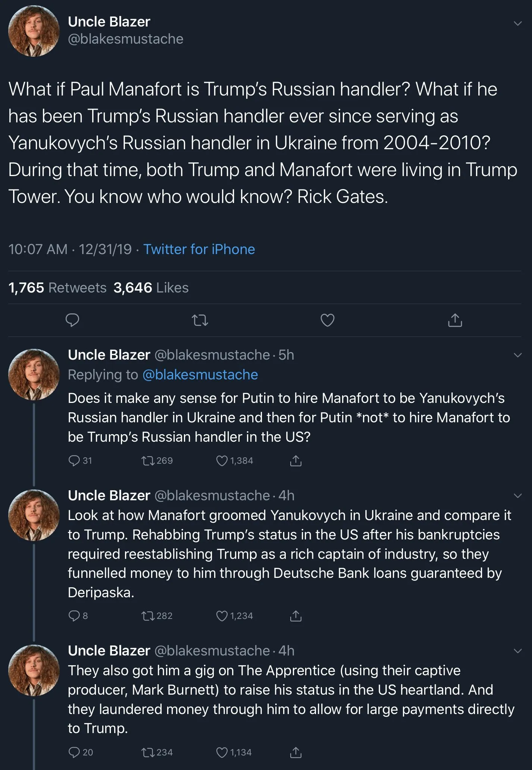This screenshot has height=770, width=532.
Task: Open the Twitter for iPhone link
Action: click(x=199, y=249)
